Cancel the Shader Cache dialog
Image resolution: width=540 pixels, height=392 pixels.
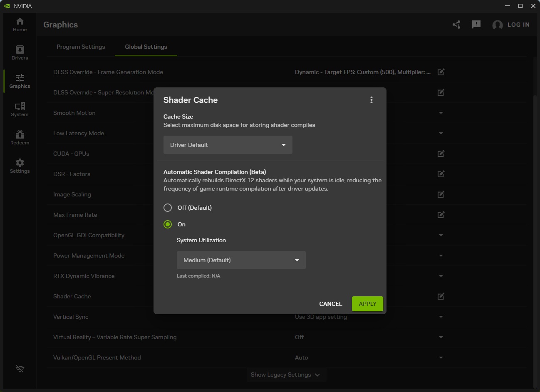pos(330,304)
